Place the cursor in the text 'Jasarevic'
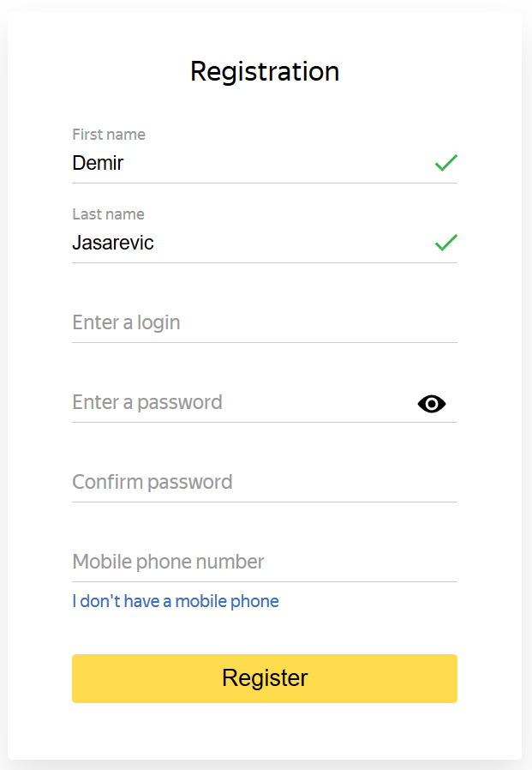This screenshot has width=532, height=770. pos(113,243)
